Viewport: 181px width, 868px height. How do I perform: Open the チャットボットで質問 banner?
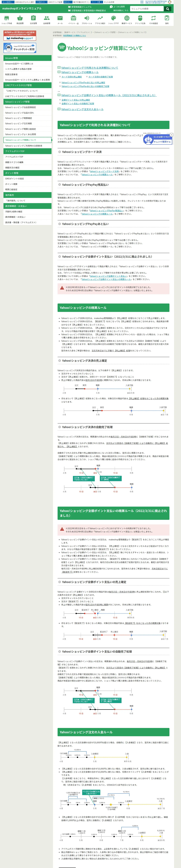[x=20, y=48]
